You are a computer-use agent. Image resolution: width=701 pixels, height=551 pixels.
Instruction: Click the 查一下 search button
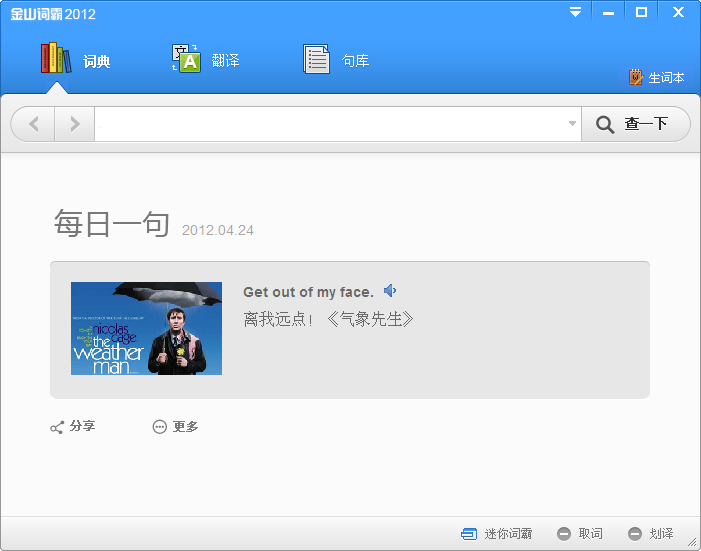(635, 124)
